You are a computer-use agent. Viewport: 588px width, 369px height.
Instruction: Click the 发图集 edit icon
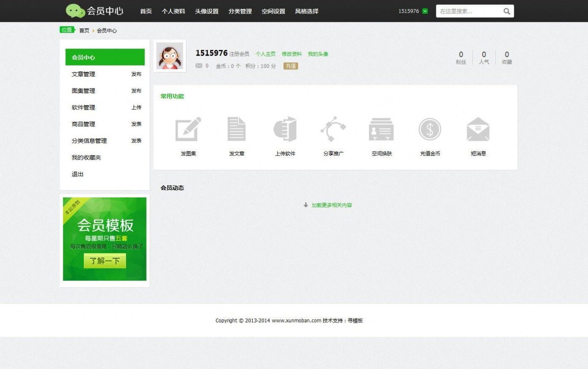click(x=188, y=129)
